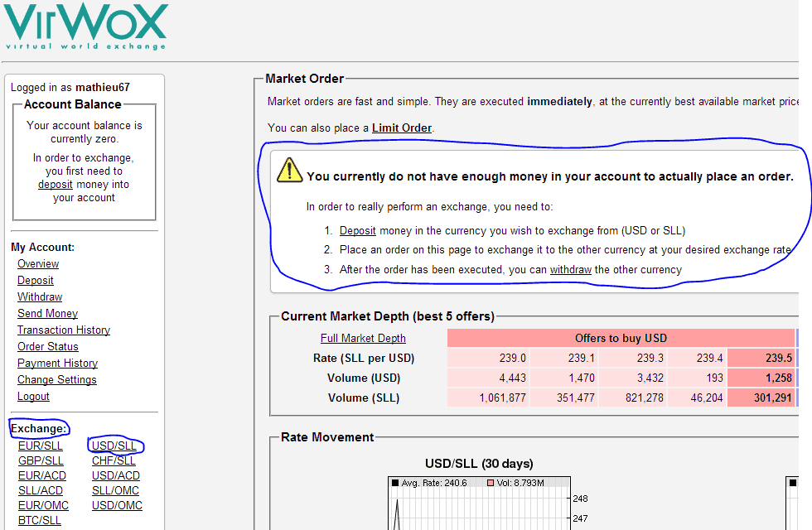Click the USD volume cell 4,443
The width and height of the screenshot is (812, 530).
(488, 378)
